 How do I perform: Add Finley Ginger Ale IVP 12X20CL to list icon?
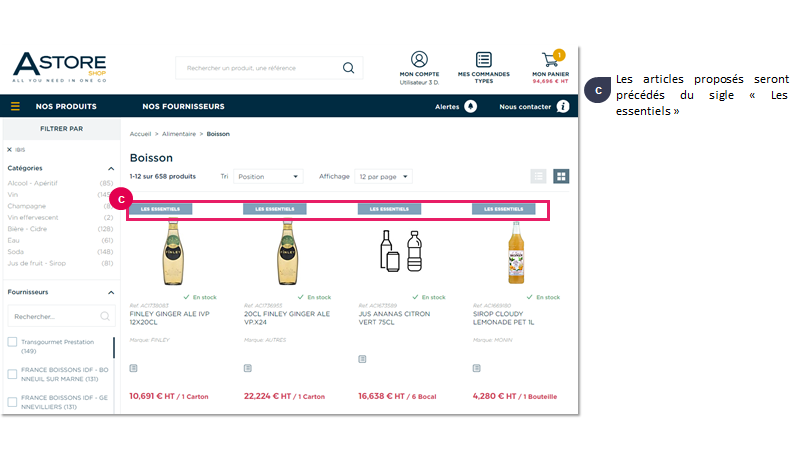[133, 368]
